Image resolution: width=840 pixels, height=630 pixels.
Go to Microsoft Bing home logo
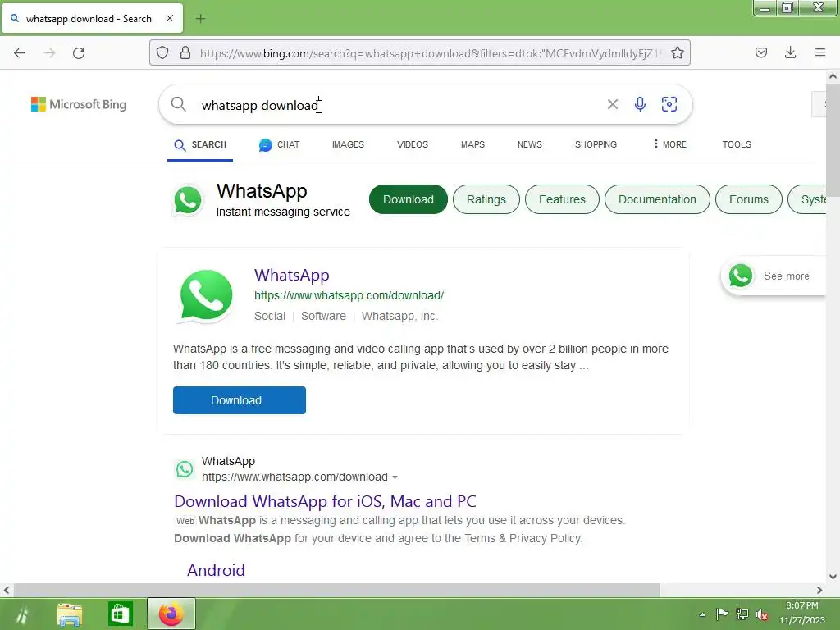pos(79,104)
